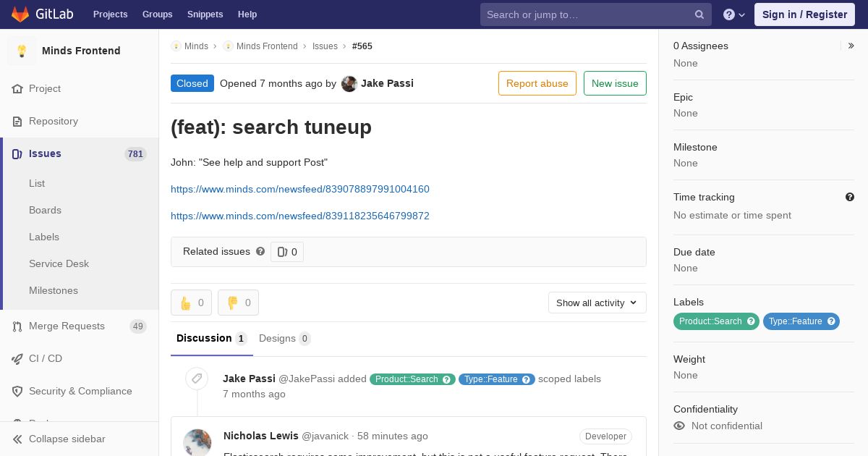Click the @JakePassi username in the activity note
The width and height of the screenshot is (868, 456).
pos(307,379)
